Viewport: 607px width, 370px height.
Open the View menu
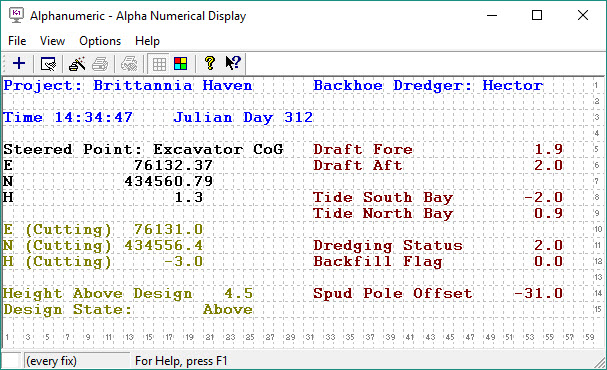52,41
